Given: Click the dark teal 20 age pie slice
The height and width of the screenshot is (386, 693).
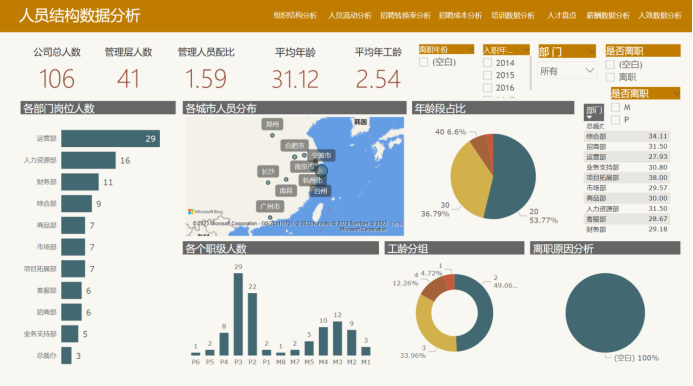Looking at the screenshot, I should 513,177.
